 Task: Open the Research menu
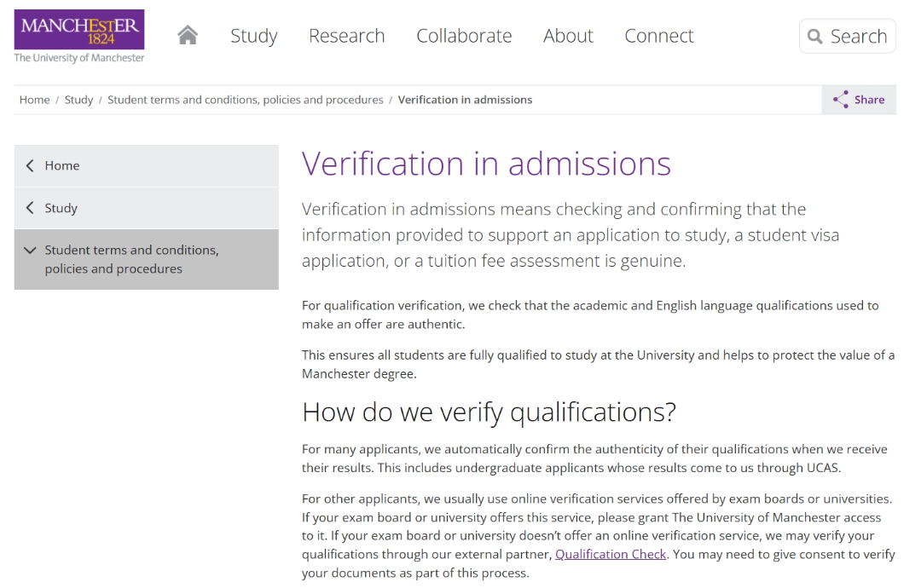click(346, 36)
